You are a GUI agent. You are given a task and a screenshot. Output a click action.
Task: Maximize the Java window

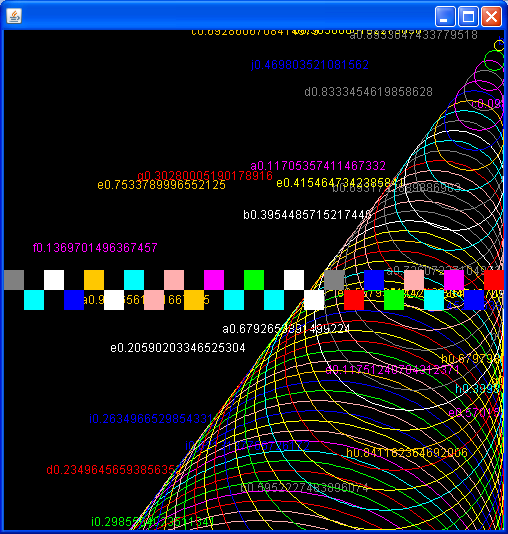pos(468,16)
